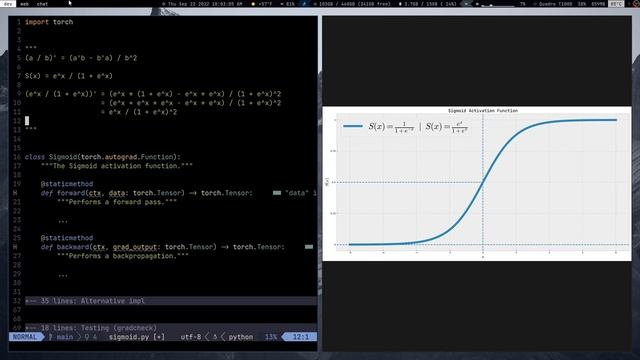Click the sigmoid plot image
This screenshot has width=640, height=360.
pyautogui.click(x=477, y=184)
